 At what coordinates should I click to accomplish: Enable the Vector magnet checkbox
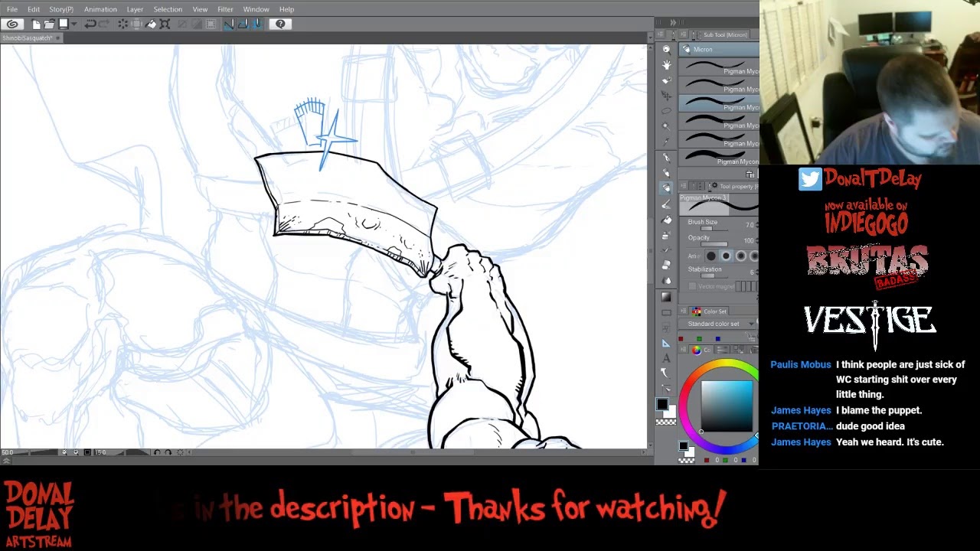click(x=693, y=286)
